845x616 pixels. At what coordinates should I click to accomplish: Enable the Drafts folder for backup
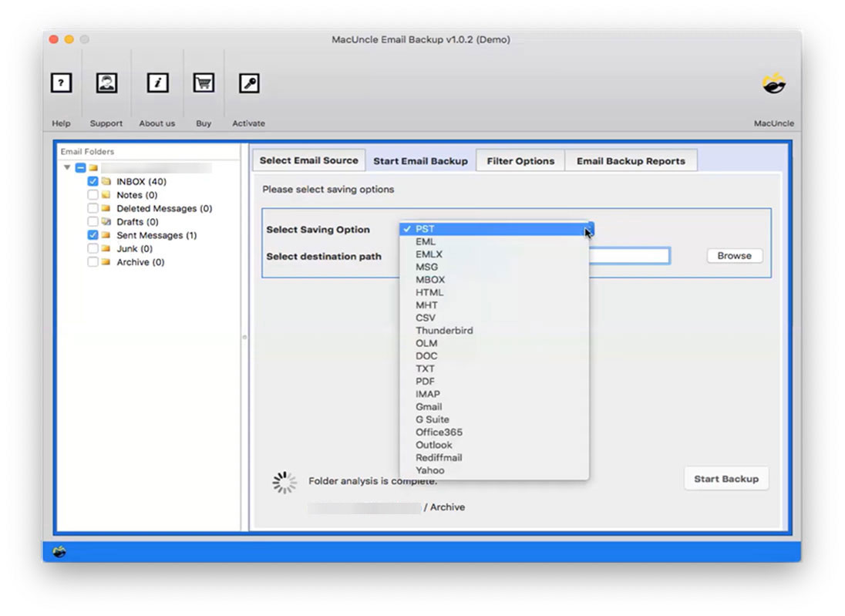pyautogui.click(x=93, y=221)
